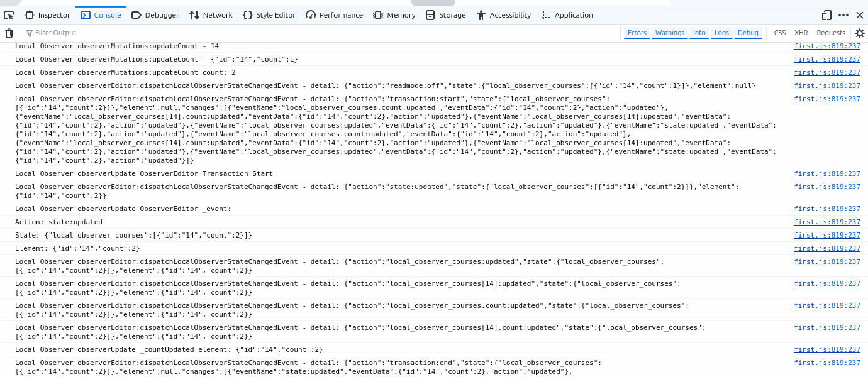Disable the Debug log filter
This screenshot has width=868, height=377.
pos(748,33)
